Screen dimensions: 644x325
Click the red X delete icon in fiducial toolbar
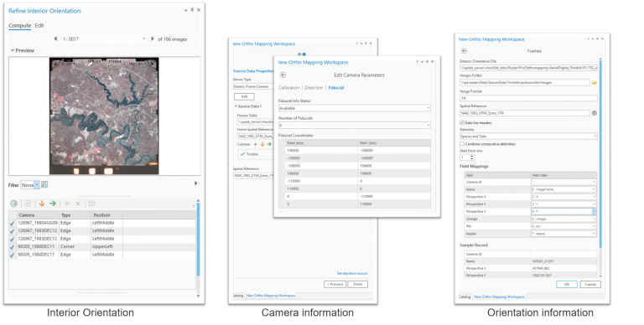point(78,204)
